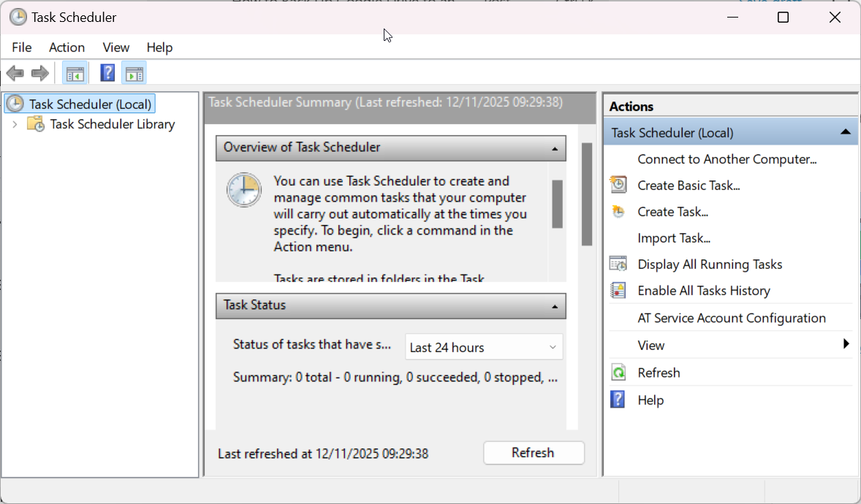This screenshot has width=861, height=504.
Task: Click the Enable All Tasks History icon
Action: pos(618,290)
